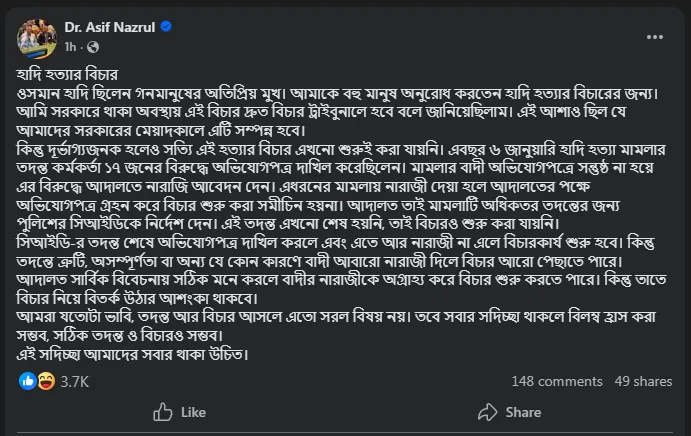This screenshot has height=436, width=691.
Task: Click the thumbs-up Like icon
Action: (162, 412)
